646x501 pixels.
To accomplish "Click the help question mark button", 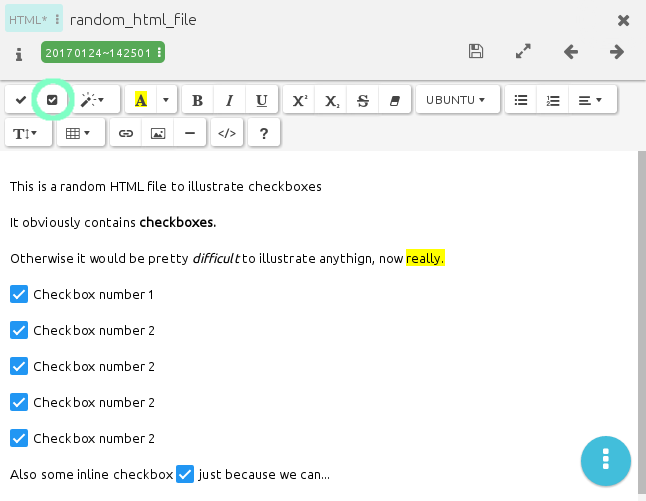I will coord(263,133).
